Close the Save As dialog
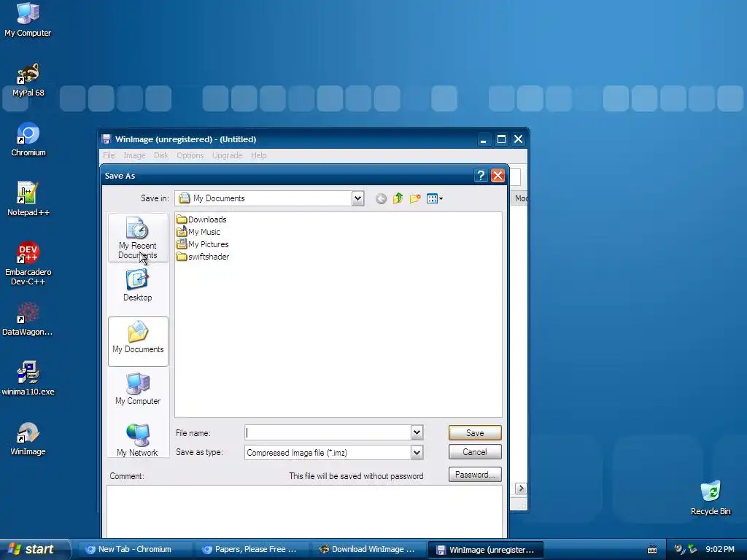The height and width of the screenshot is (560, 747). click(498, 176)
